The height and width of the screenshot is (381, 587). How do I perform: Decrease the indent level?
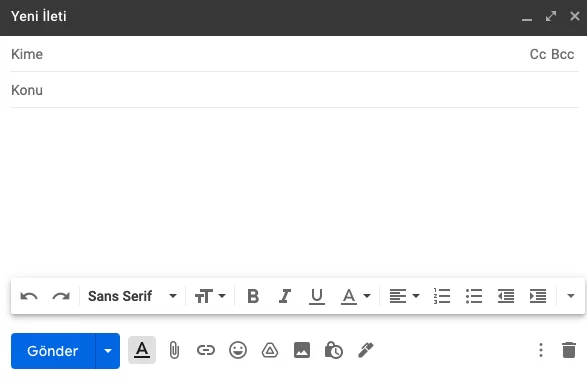506,296
